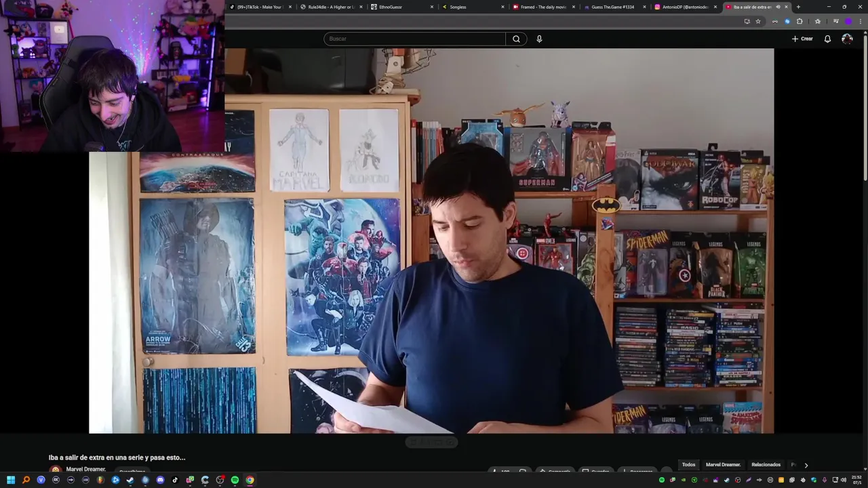Image resolution: width=868 pixels, height=488 pixels.
Task: Switch to the TikTok browser tab
Action: 260,7
